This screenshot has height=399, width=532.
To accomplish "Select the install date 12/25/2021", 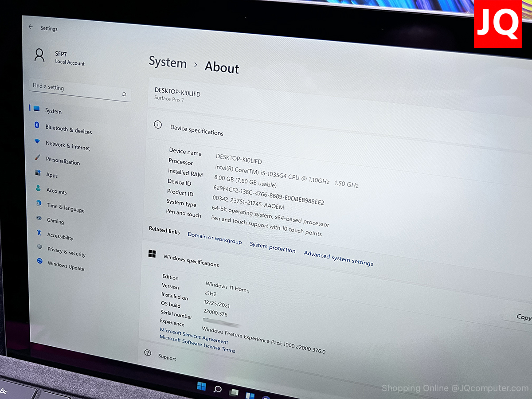I will (217, 304).
